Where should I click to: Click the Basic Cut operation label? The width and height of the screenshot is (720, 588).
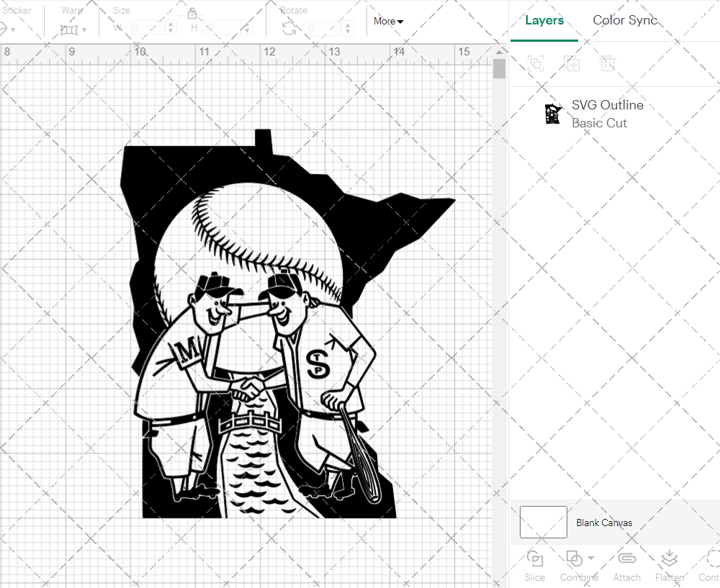point(599,123)
